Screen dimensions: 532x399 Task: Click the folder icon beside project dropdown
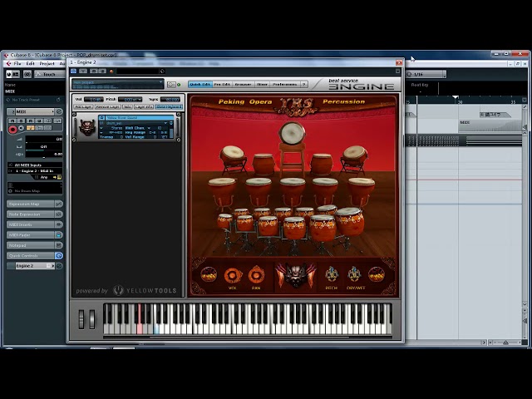tap(171, 84)
